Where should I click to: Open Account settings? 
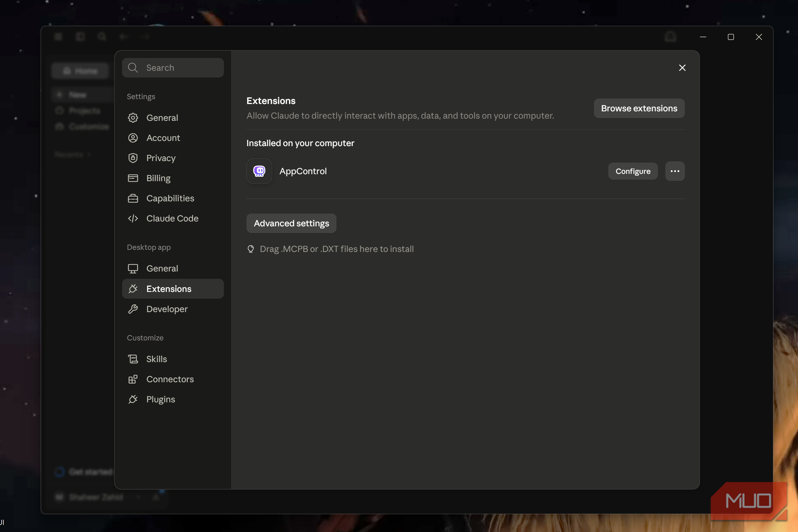tap(173, 138)
